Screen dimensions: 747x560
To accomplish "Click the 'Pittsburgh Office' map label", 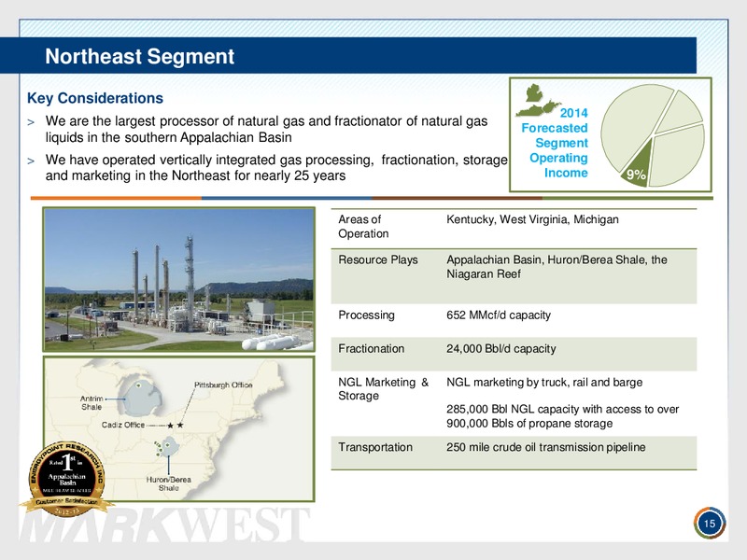I will [x=223, y=385].
